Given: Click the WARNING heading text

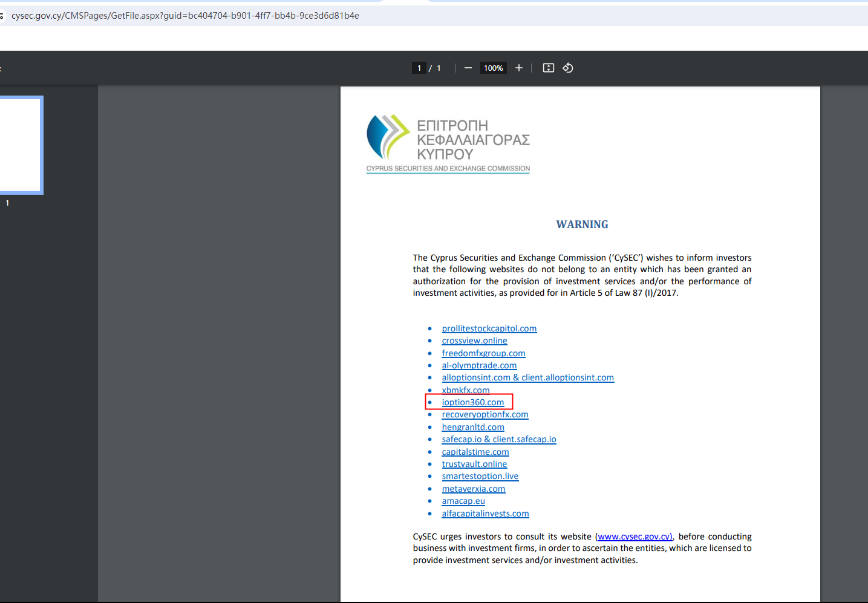Looking at the screenshot, I should 582,224.
